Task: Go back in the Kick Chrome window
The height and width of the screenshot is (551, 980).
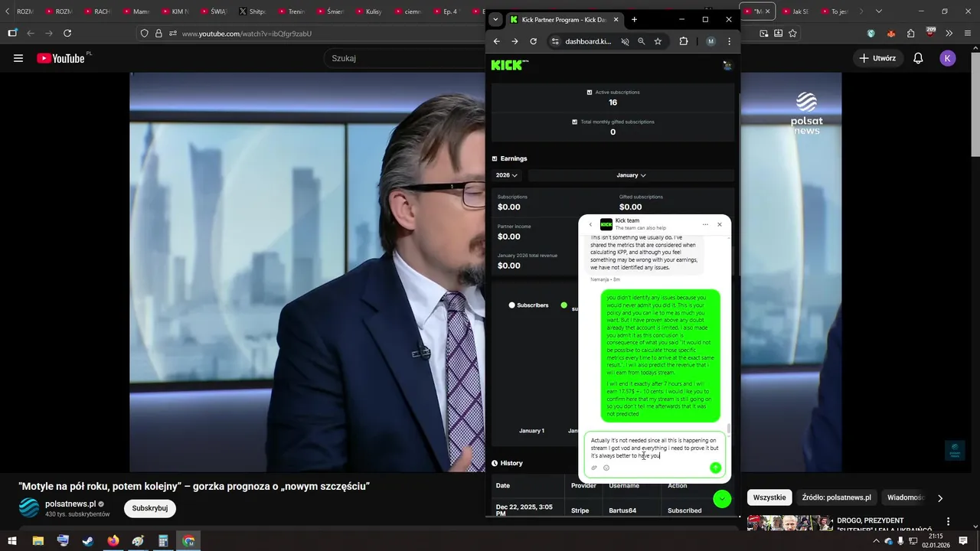Action: (x=496, y=41)
